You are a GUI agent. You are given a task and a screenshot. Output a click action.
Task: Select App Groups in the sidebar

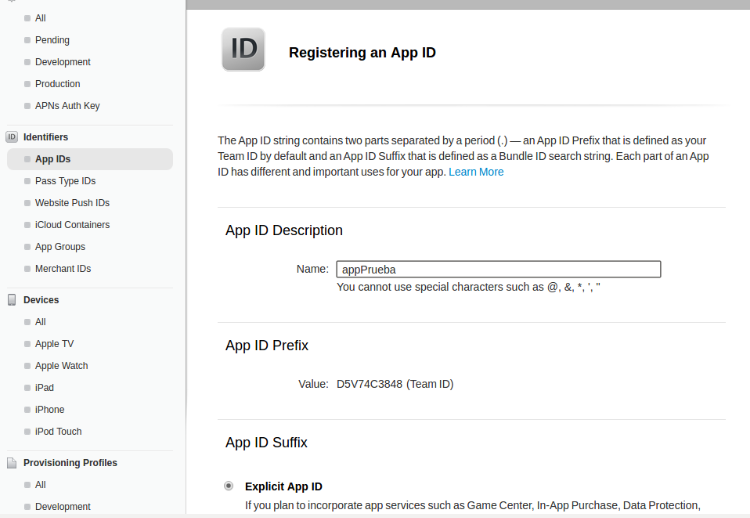(60, 247)
